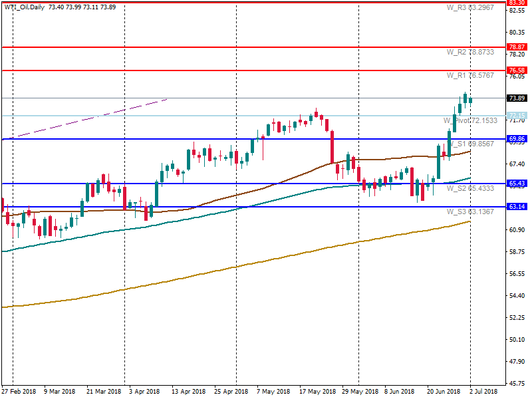Click the blue 69.86 price tag
The height and width of the screenshot is (399, 532).
(x=517, y=139)
